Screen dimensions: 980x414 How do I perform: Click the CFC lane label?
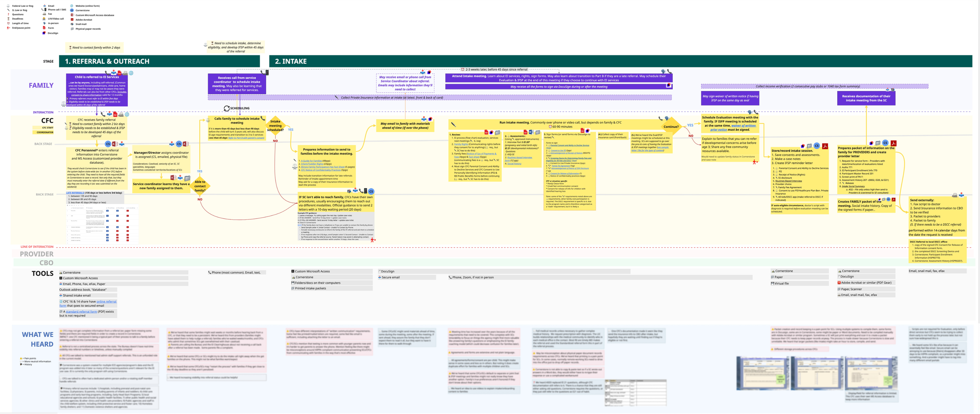[47, 121]
